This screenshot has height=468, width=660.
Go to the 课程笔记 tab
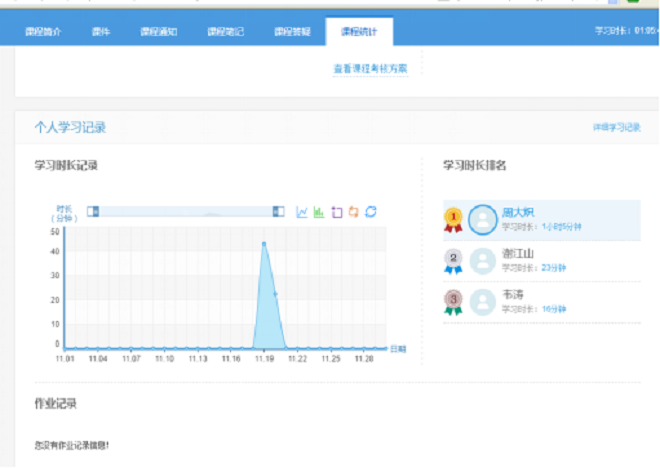[x=225, y=31]
